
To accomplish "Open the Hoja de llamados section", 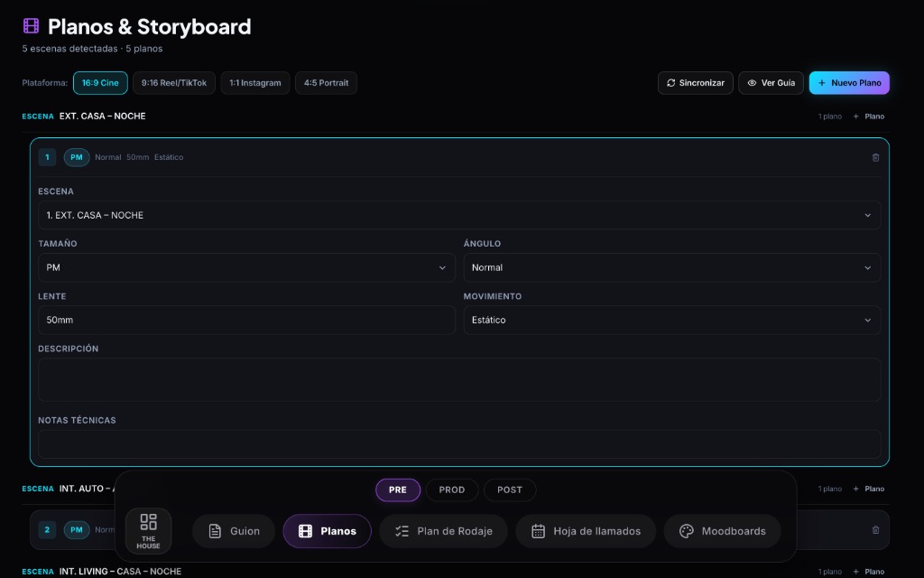I will pos(586,531).
